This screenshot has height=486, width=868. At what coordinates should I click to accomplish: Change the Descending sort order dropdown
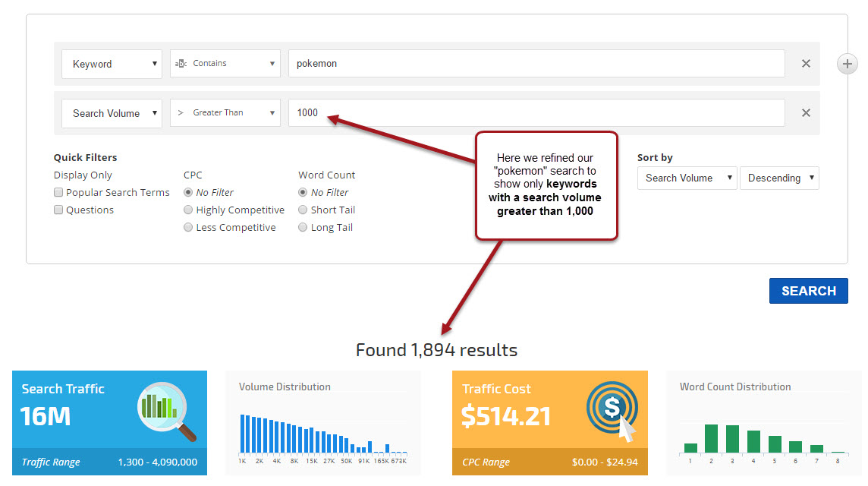[x=779, y=178]
